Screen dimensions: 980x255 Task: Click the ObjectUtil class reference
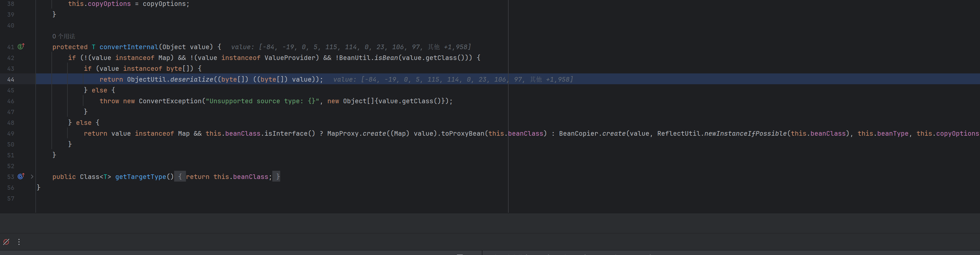point(146,79)
